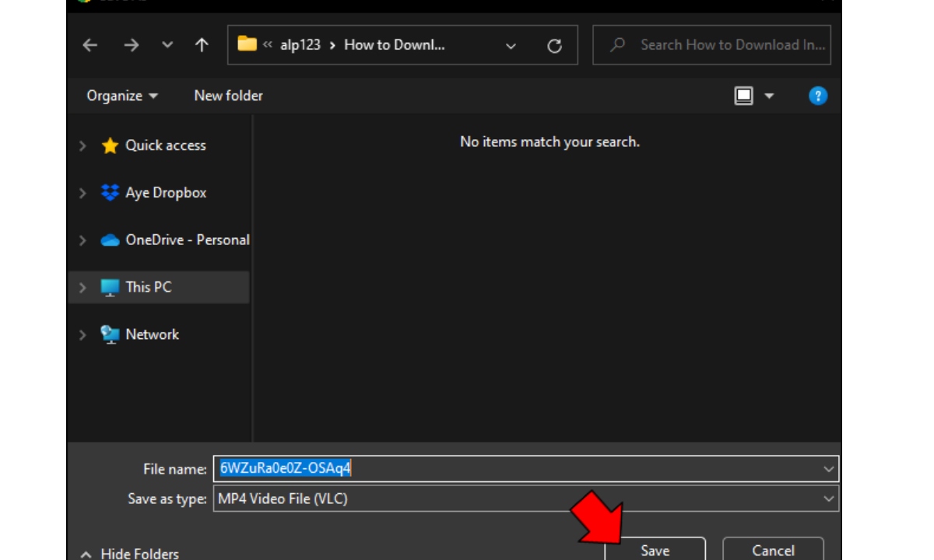Expand the file name suggestions dropdown

pyautogui.click(x=829, y=469)
